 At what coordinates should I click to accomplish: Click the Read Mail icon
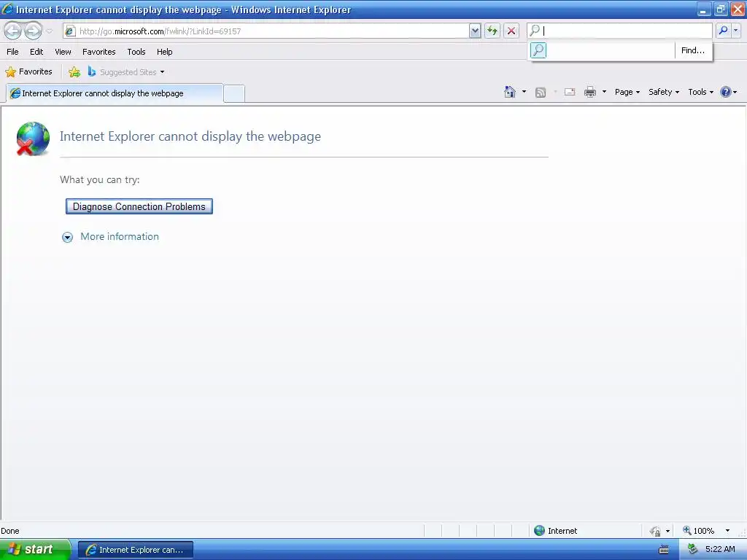click(570, 92)
